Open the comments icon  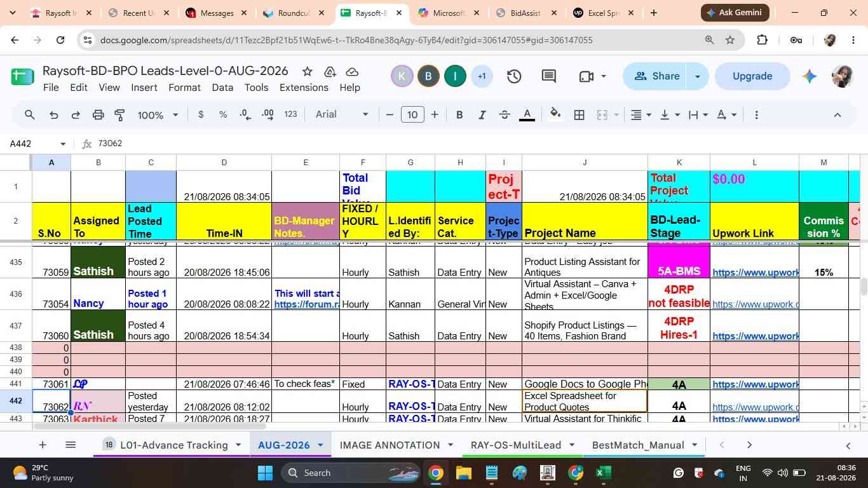[549, 76]
